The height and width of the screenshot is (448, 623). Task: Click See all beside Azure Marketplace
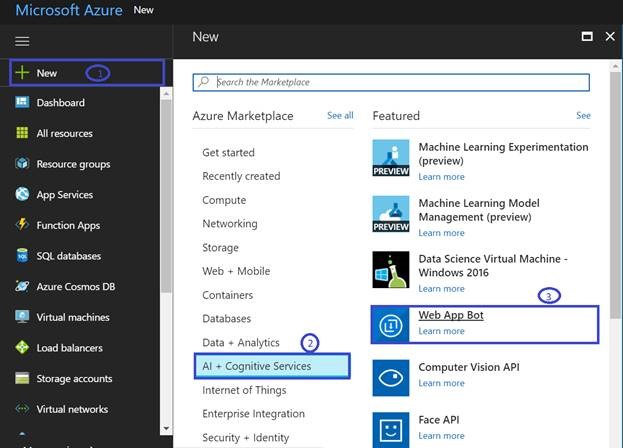tap(340, 116)
